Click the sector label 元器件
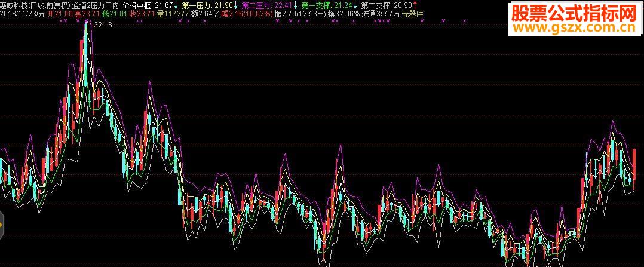 (x=413, y=14)
